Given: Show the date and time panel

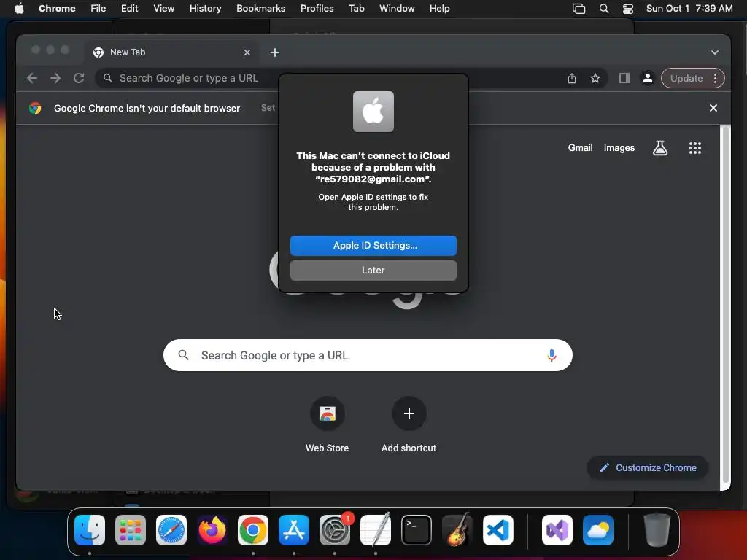Looking at the screenshot, I should click(689, 8).
